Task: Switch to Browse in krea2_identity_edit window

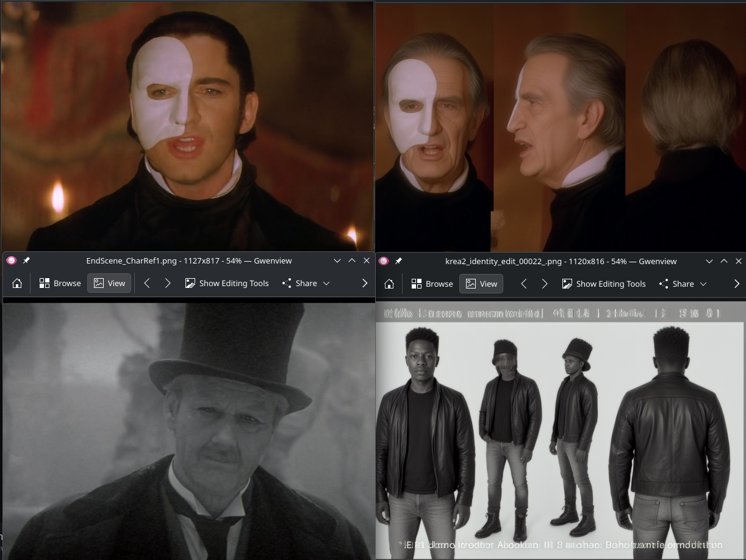Action: (432, 284)
